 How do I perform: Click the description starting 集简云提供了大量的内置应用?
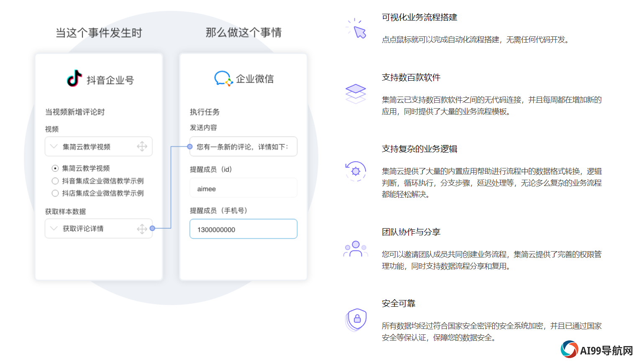click(492, 183)
